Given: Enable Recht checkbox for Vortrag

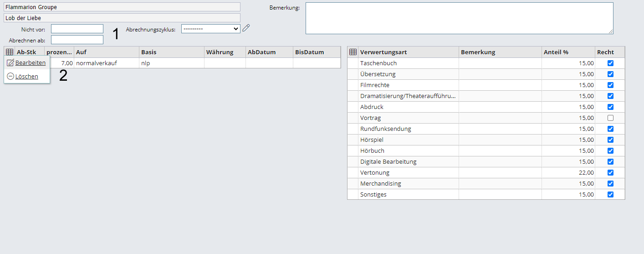Looking at the screenshot, I should [610, 118].
